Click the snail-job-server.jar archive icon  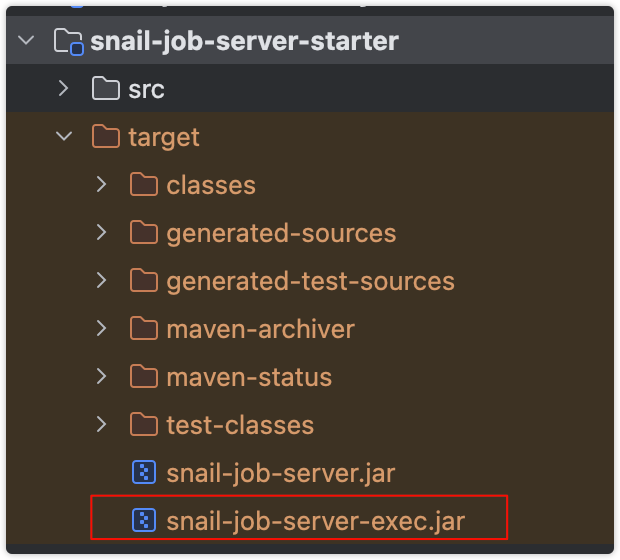[x=143, y=472]
